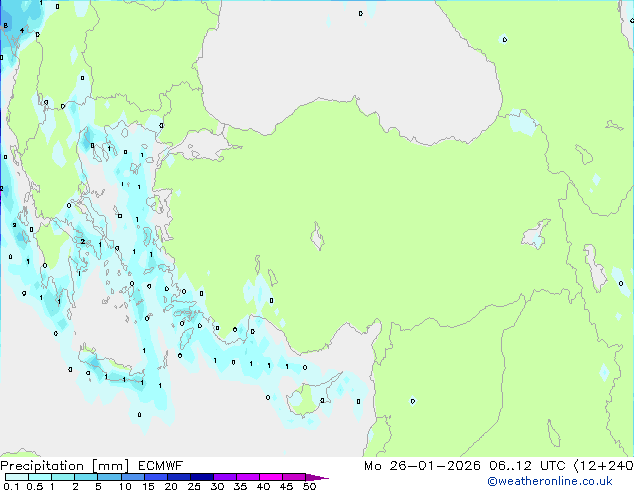
Task: Pick the 35–40 mm magenta legend swatch
Action: [247, 477]
